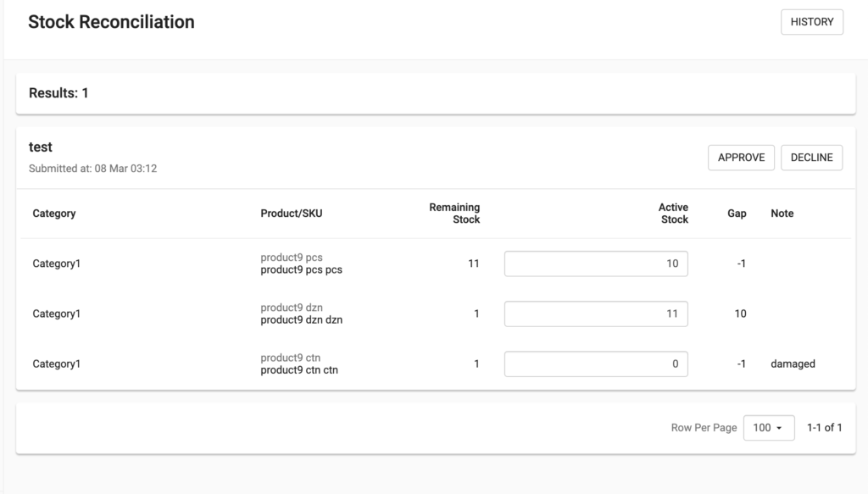Viewport: 868px width, 494px height.
Task: Click the Gap column header
Action: click(737, 214)
